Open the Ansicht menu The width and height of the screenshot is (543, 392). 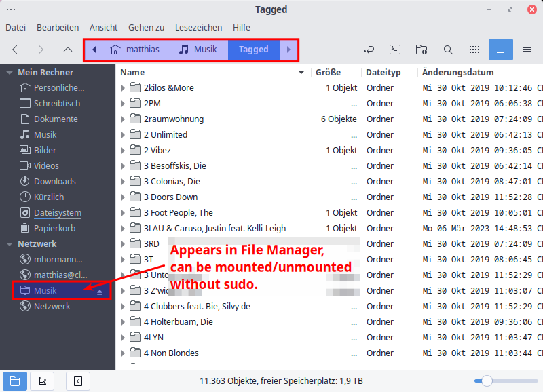coord(104,27)
